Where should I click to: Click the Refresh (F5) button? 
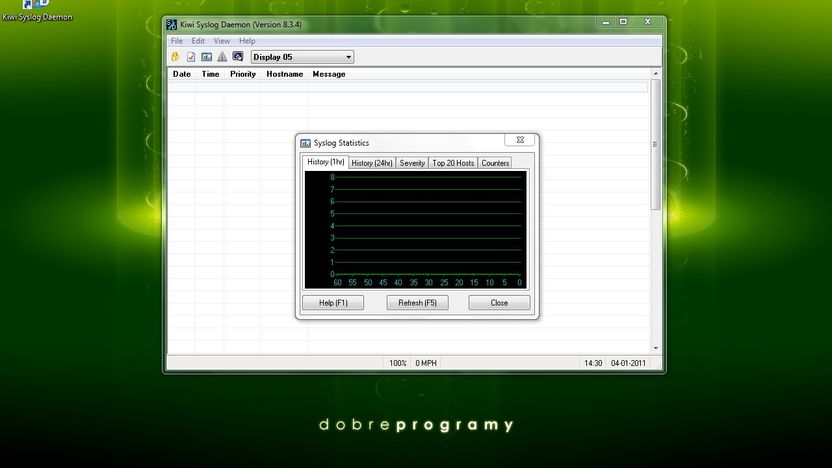pos(418,302)
